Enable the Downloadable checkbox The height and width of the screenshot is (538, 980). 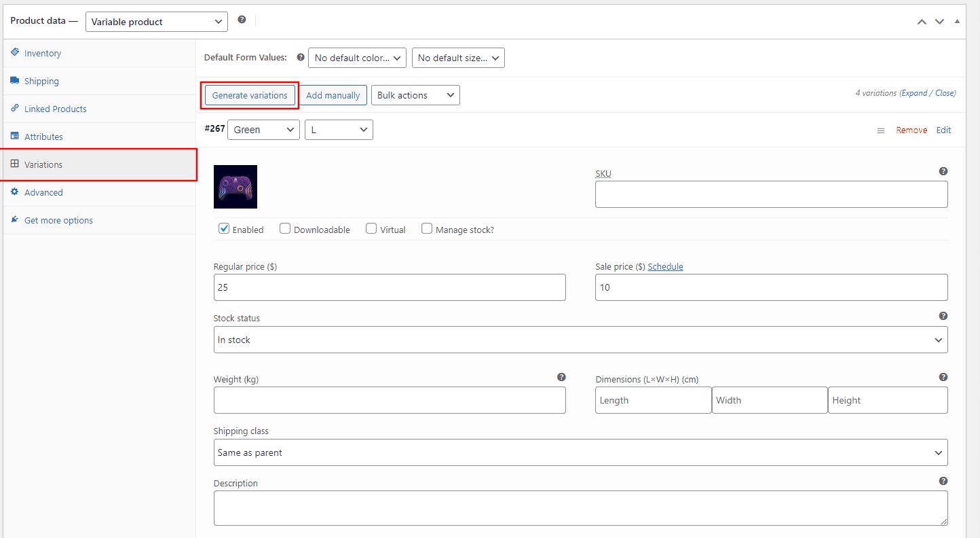285,229
